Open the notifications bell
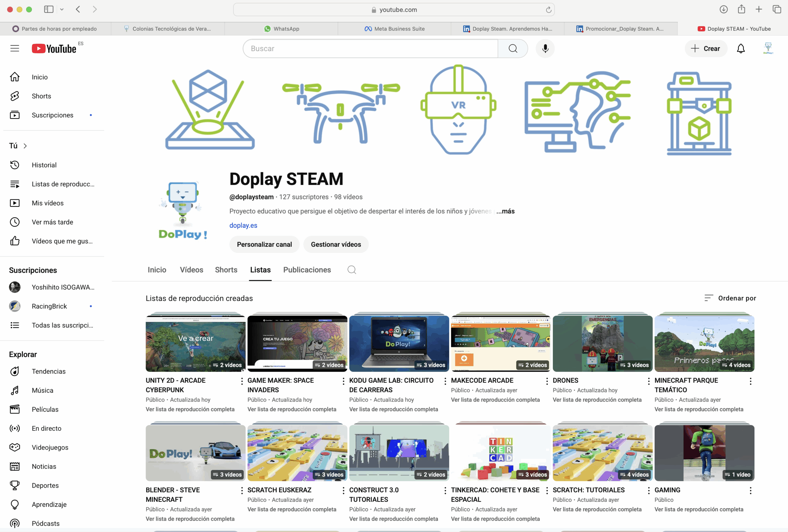 [741, 48]
